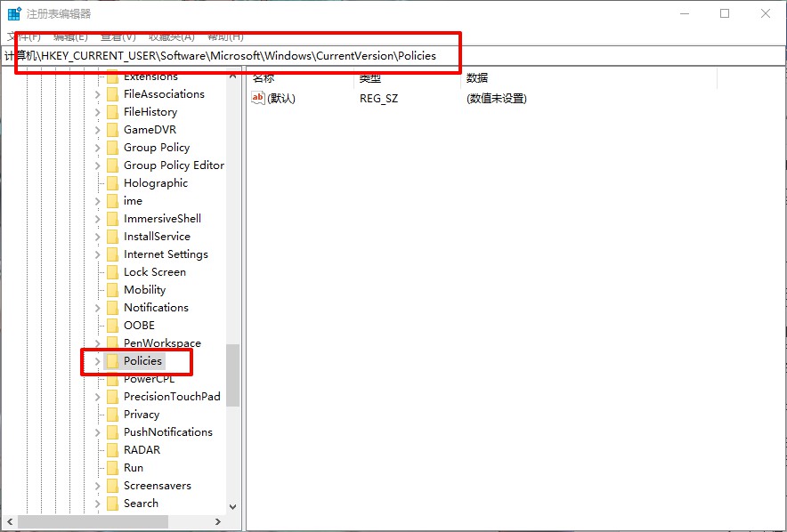Select the GameDVR folder icon
The image size is (787, 532).
[x=112, y=130]
